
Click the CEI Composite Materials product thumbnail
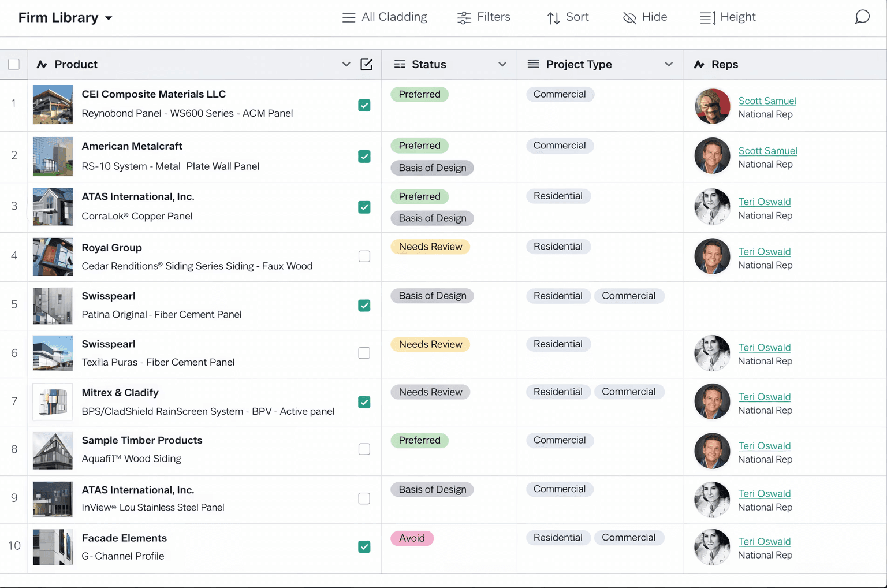pyautogui.click(x=53, y=105)
